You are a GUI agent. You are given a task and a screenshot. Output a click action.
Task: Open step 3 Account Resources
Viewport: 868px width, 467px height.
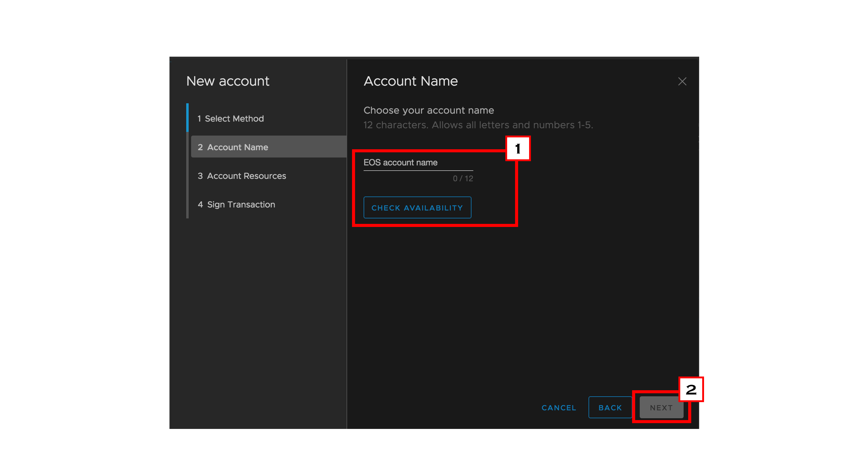[x=242, y=176]
